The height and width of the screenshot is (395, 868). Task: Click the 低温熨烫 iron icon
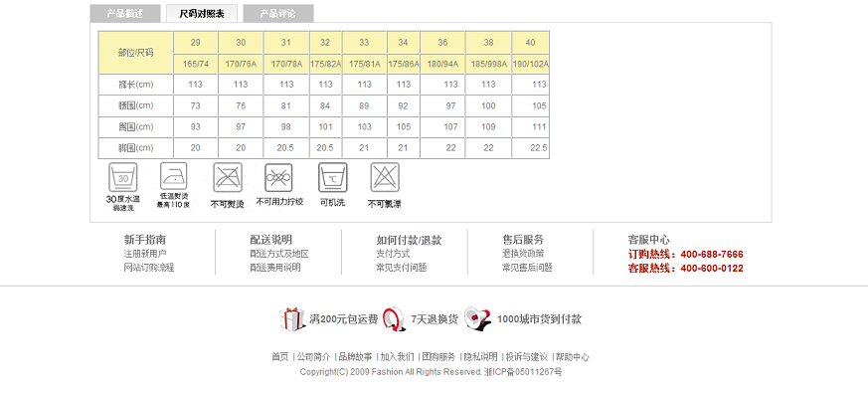click(x=174, y=176)
